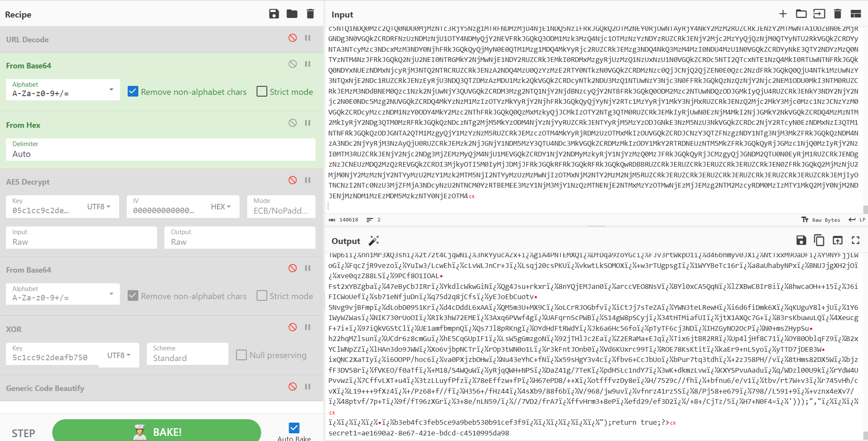Viewport: 868px width, 441px height.
Task: Enable the URL Decode operation
Action: coord(292,38)
